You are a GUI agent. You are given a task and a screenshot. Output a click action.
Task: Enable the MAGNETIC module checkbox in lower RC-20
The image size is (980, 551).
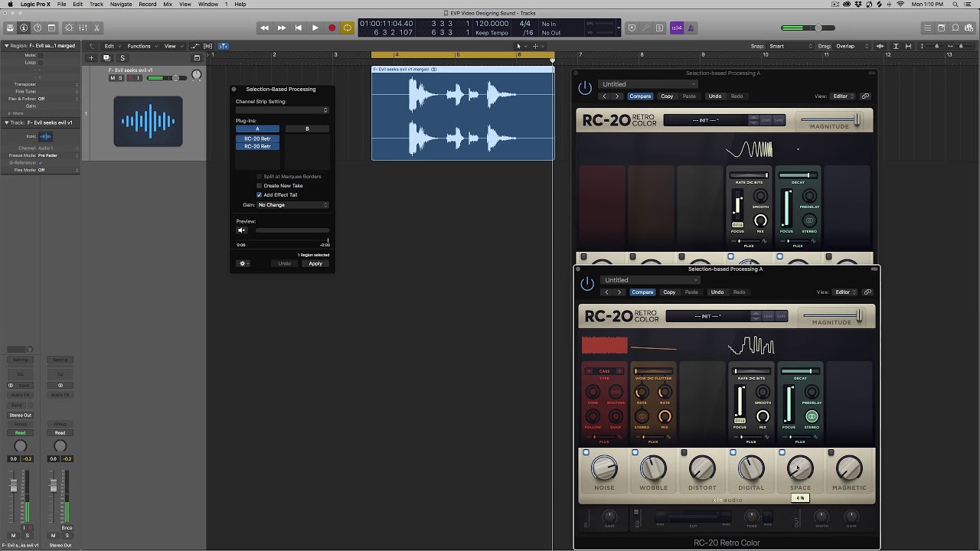831,452
